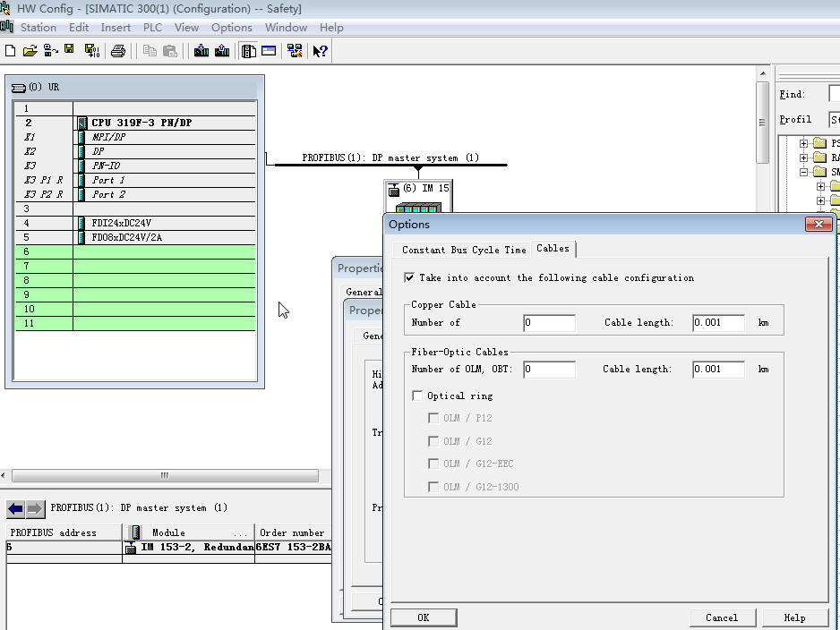The width and height of the screenshot is (840, 630).
Task: Tick the OLM / G12 checkbox
Action: 433,441
